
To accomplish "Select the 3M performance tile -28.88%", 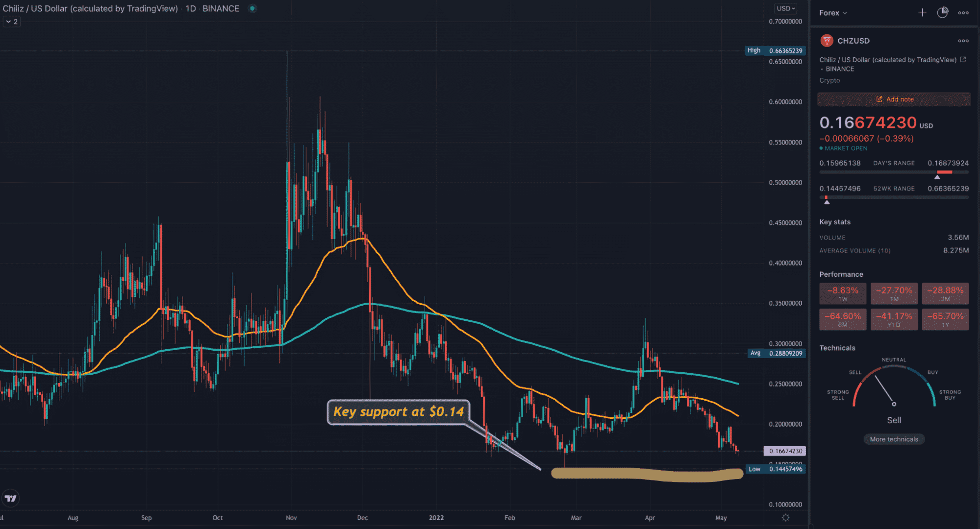I will pos(945,293).
